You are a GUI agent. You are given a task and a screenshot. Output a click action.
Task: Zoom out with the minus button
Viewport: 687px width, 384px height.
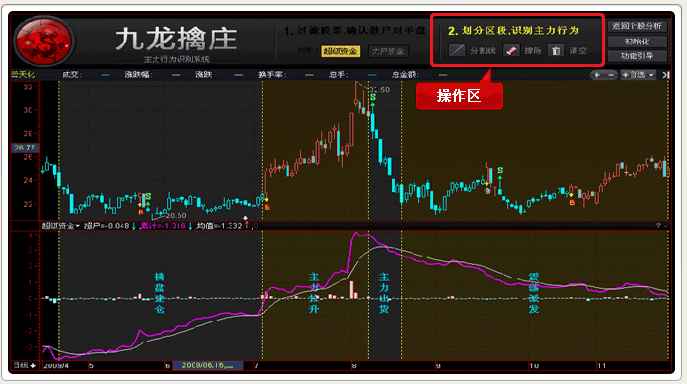(610, 75)
